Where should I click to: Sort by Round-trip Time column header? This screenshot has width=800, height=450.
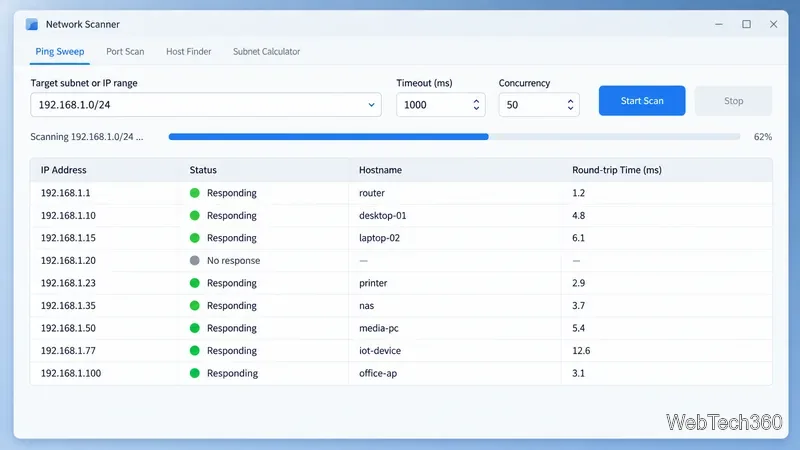[617, 170]
